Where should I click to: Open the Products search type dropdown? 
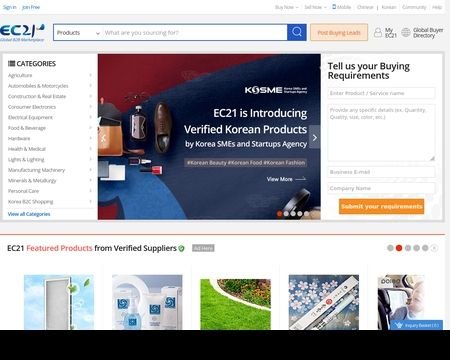78,33
